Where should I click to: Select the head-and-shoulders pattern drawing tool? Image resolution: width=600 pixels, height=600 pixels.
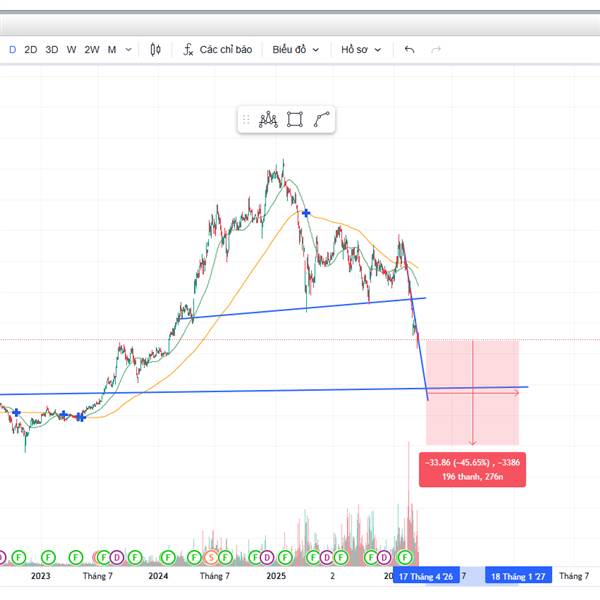tap(268, 120)
